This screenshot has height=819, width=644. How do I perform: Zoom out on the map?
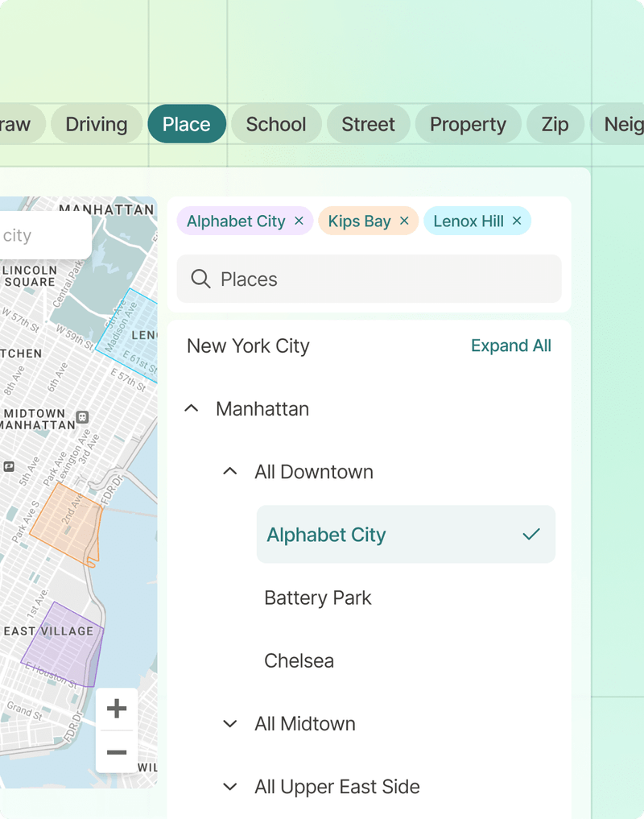click(x=117, y=752)
